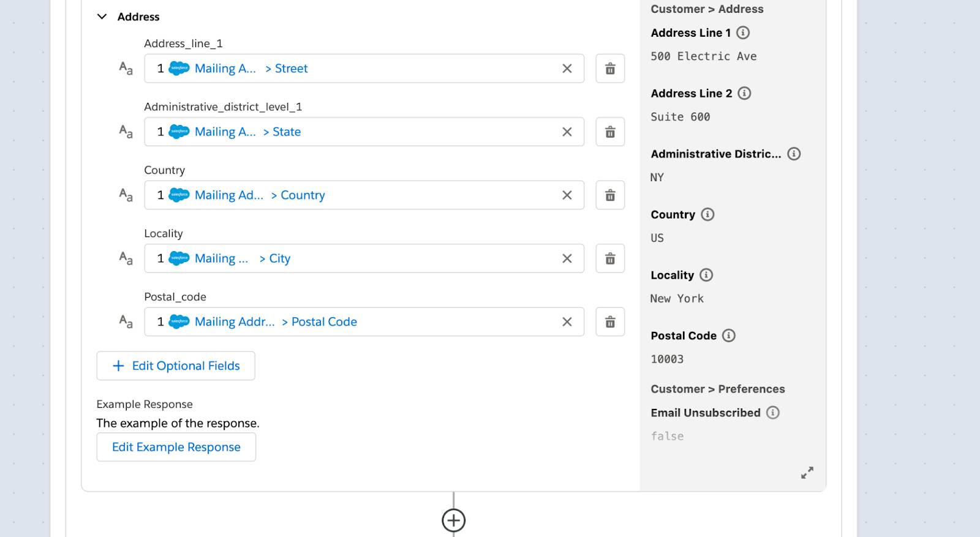Viewport: 980px width, 537px height.
Task: Click the 'Customer > Preferences' heading
Action: [x=718, y=389]
